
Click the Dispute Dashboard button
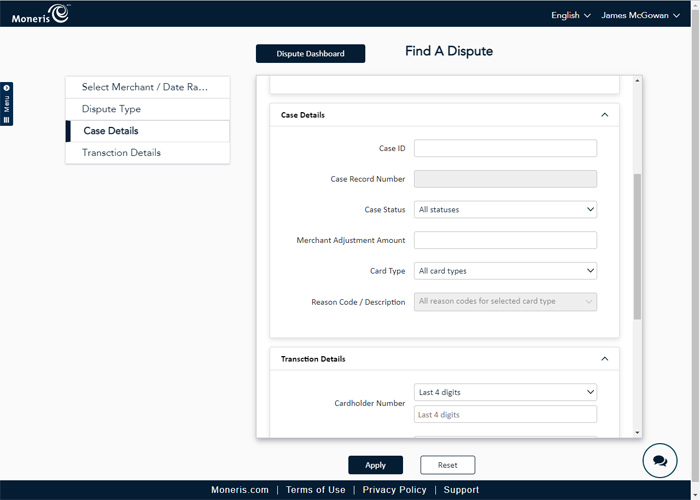(x=310, y=54)
